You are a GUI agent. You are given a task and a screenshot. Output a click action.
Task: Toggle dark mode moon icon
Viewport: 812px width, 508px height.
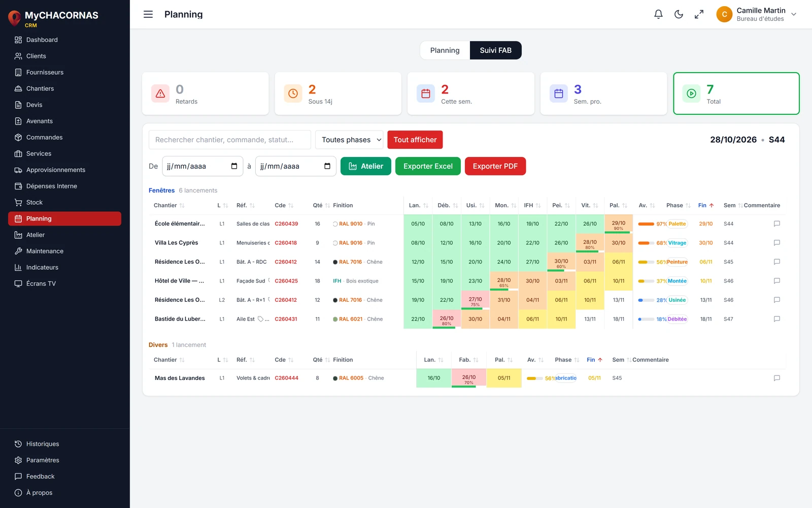[x=679, y=14]
